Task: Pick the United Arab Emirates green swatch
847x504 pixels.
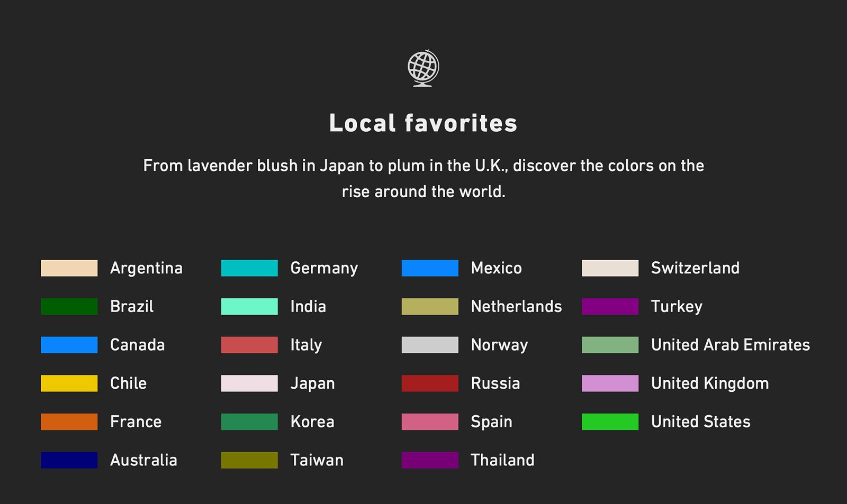Action: click(x=610, y=345)
